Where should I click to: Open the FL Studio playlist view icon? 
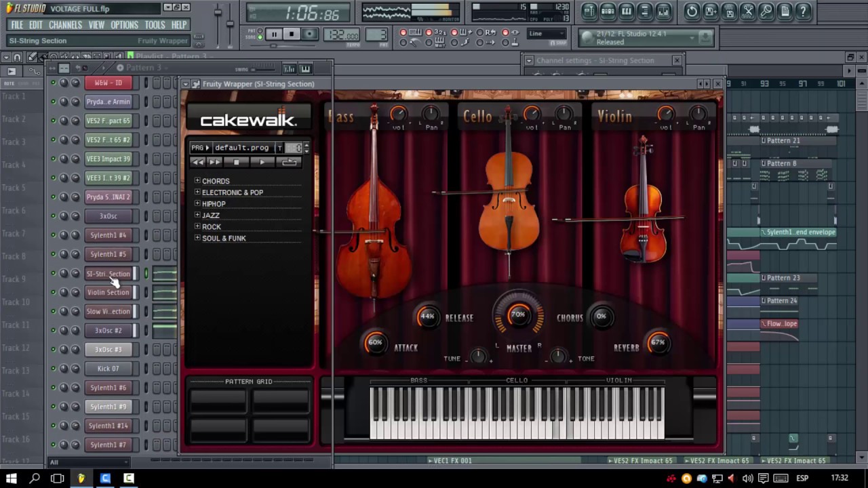(x=589, y=11)
